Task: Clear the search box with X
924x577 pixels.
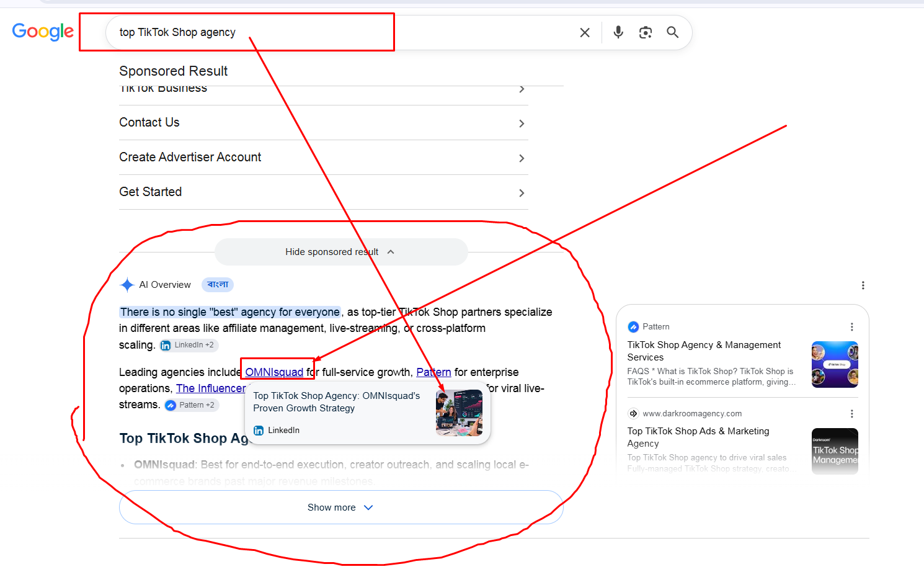Action: pos(585,32)
